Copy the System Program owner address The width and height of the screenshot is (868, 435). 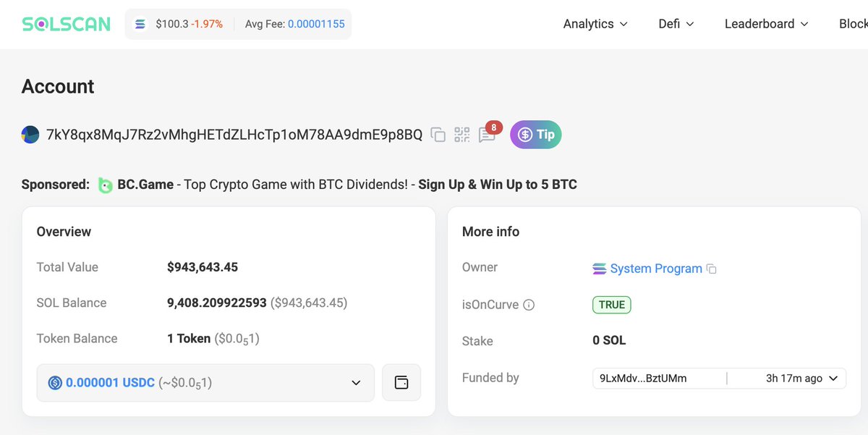point(712,269)
